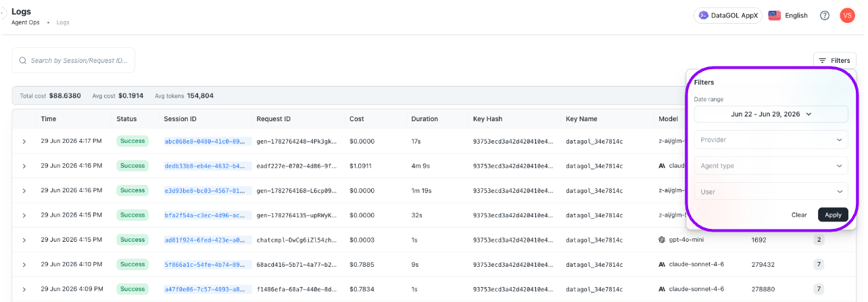Click the 4m 9s duration value
This screenshot has width=868, height=302.
(420, 166)
